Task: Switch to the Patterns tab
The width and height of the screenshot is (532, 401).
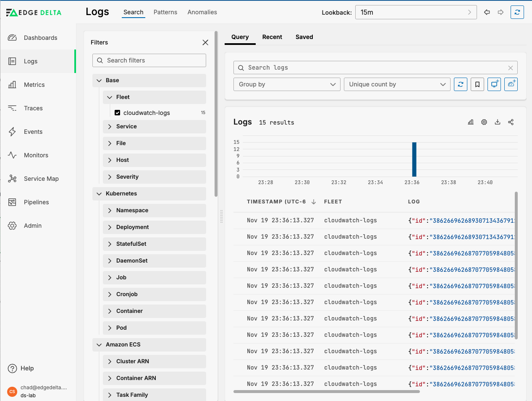Action: 165,12
